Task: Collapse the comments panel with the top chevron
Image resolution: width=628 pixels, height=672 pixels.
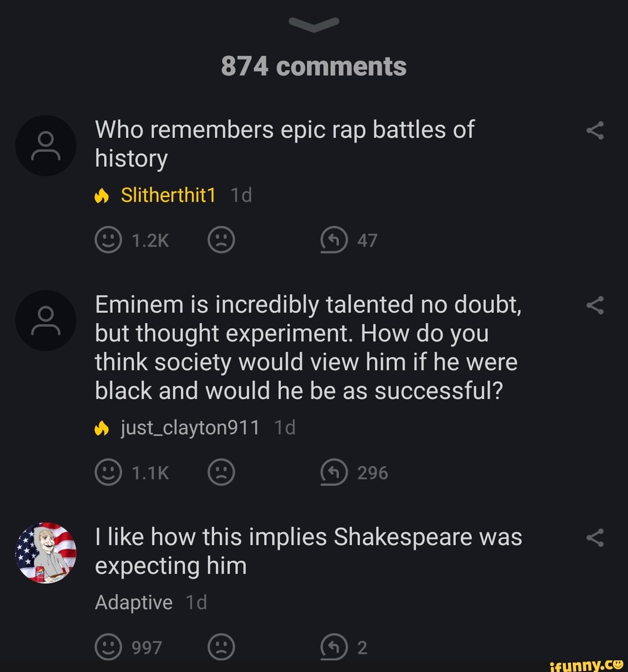Action: click(x=314, y=23)
